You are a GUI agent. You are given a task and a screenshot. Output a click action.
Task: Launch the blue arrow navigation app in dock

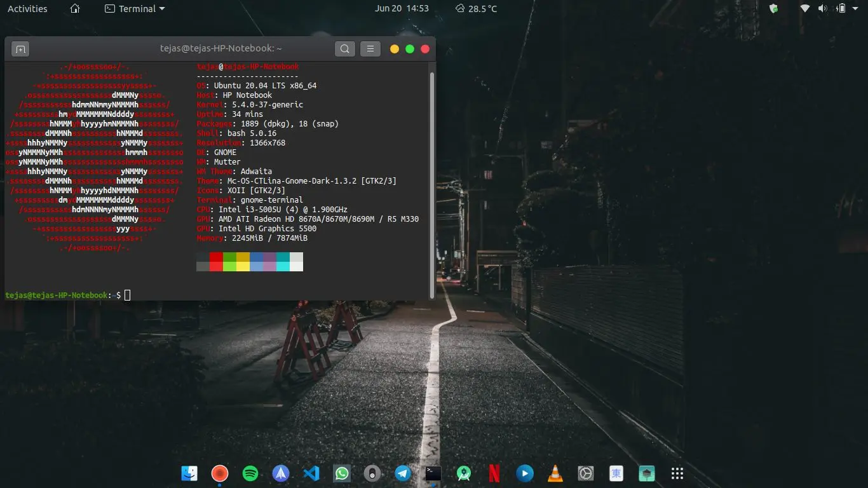[x=281, y=473]
